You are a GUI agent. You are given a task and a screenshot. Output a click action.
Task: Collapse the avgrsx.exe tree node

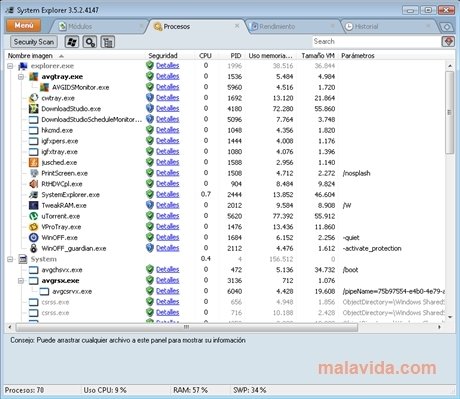tap(21, 281)
